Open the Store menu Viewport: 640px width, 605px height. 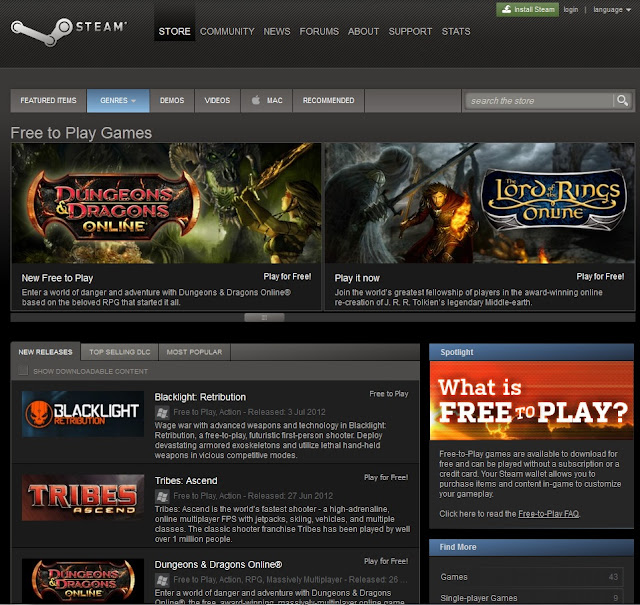tap(174, 31)
